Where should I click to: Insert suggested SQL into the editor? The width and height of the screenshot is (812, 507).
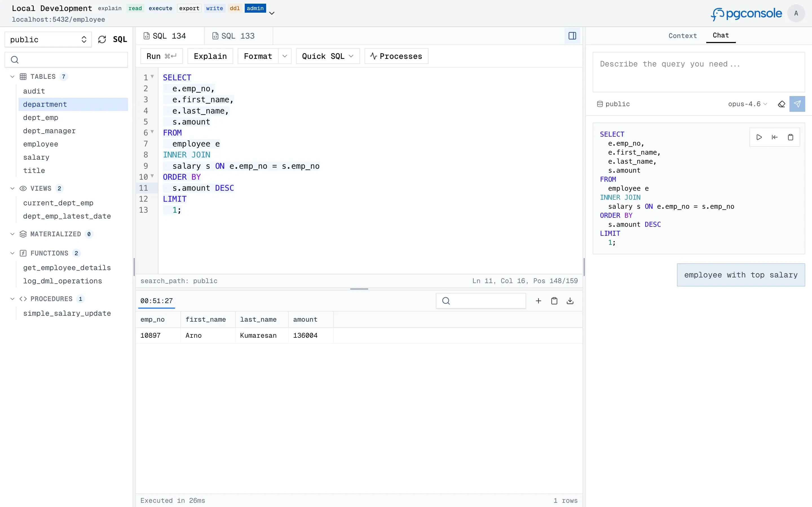[x=774, y=137]
